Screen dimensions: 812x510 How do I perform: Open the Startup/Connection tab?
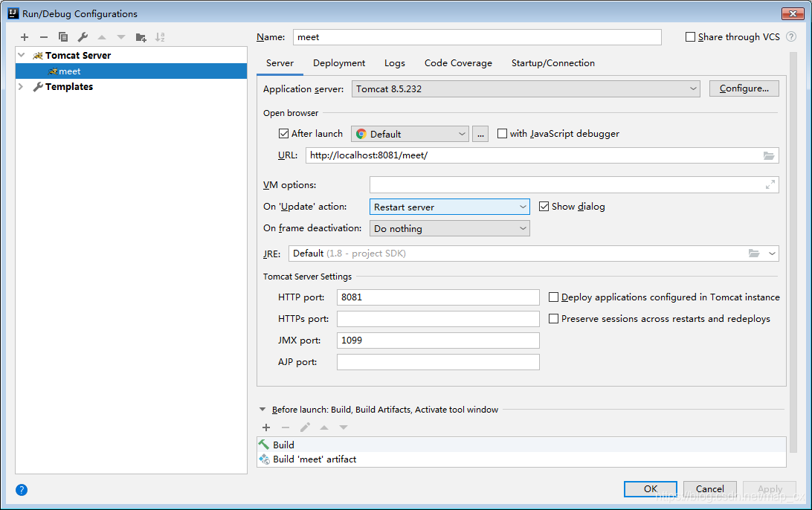[x=553, y=63]
